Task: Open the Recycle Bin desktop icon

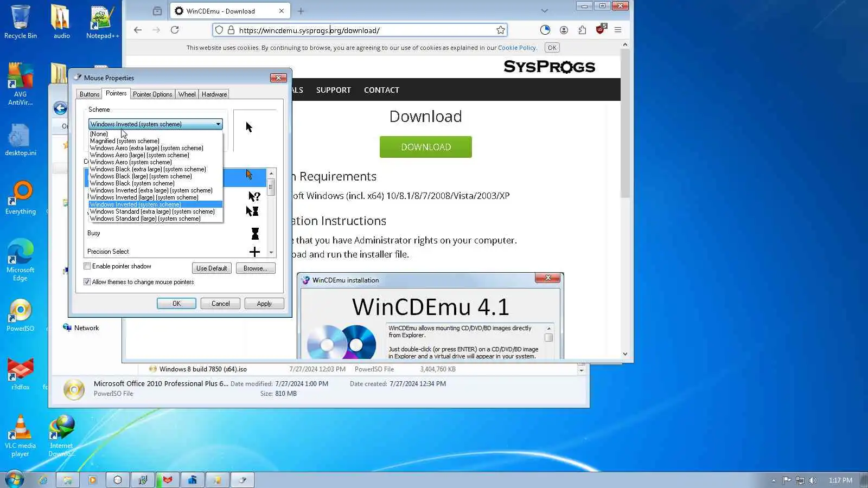Action: 20,22
